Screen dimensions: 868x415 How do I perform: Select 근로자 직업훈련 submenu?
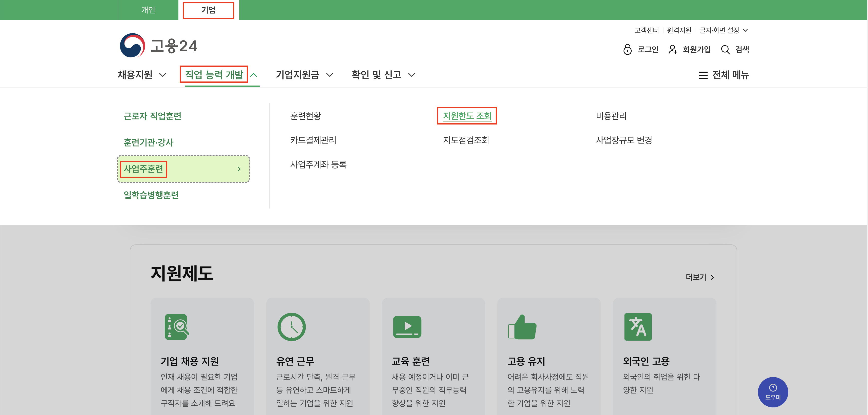[152, 116]
